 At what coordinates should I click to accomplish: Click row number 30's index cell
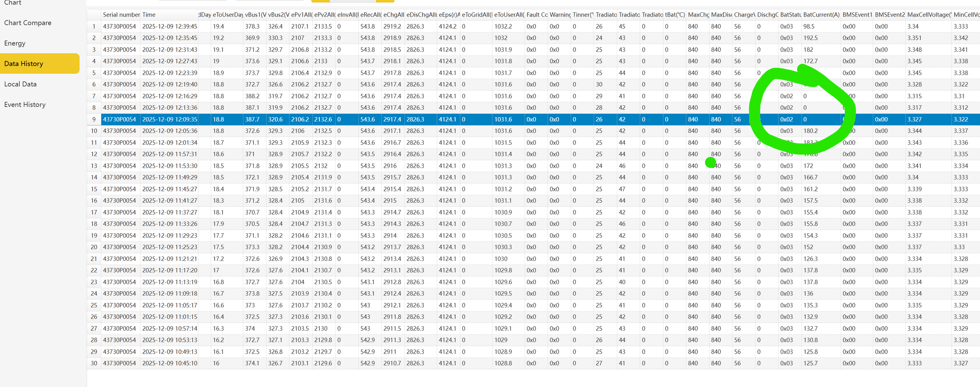[x=94, y=363]
